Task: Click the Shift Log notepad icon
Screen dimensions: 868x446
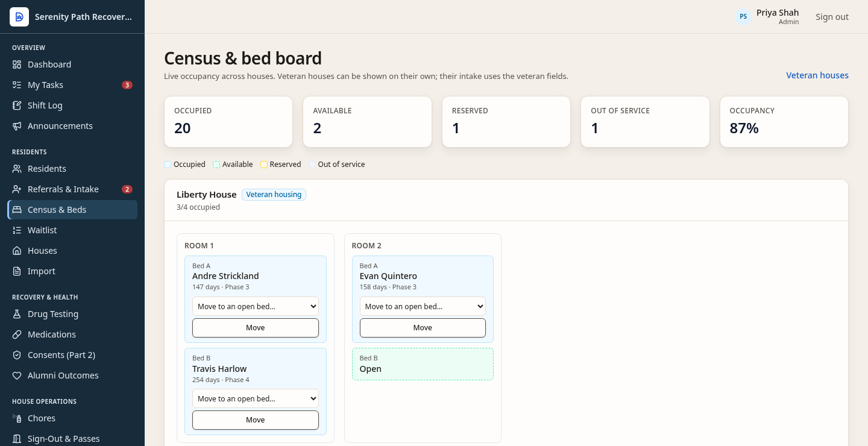Action: 17,105
